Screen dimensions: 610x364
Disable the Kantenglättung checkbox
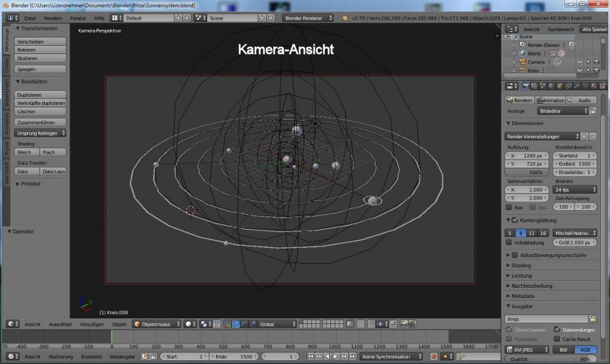pos(515,220)
